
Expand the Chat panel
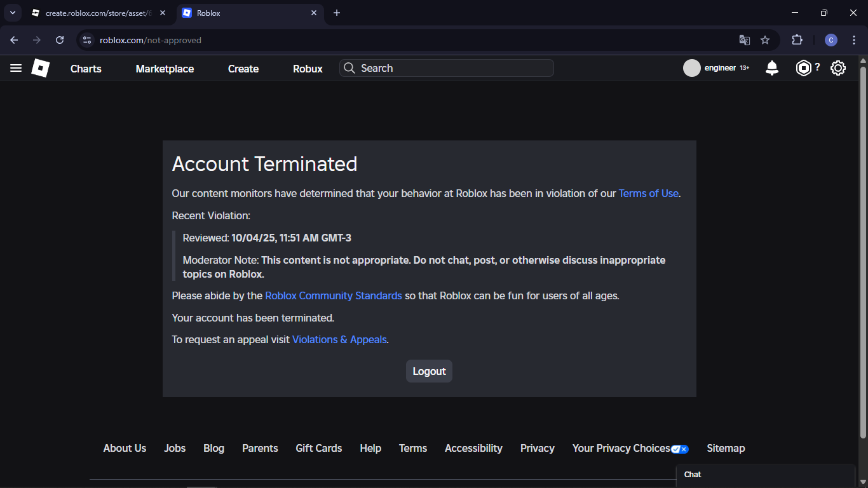(x=765, y=475)
